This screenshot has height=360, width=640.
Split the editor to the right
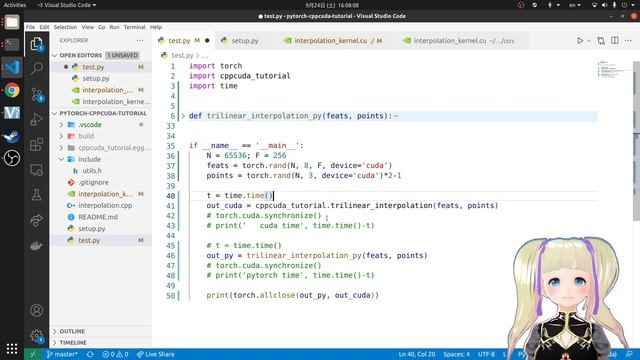615,40
